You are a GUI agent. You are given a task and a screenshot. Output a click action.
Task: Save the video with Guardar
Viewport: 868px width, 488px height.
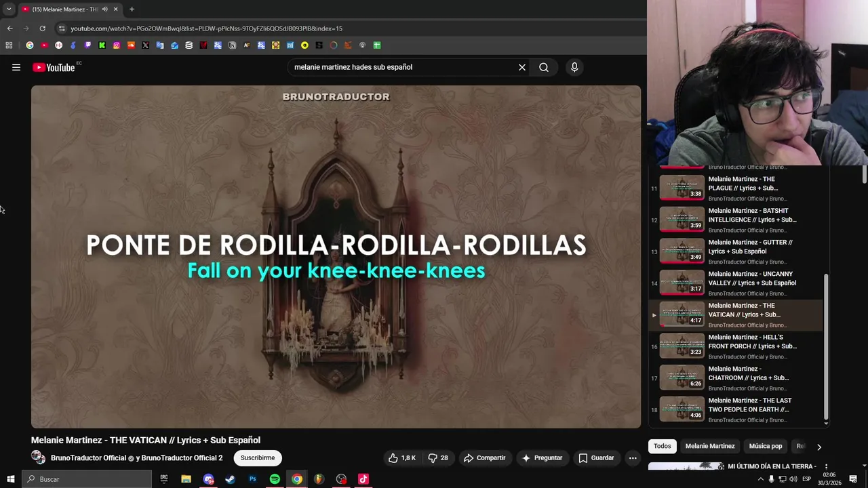pos(596,458)
